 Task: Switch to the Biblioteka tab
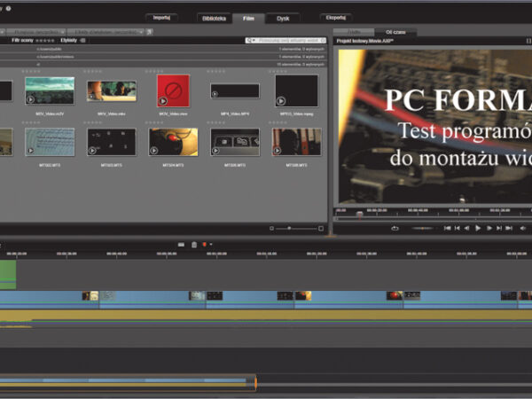coord(212,17)
